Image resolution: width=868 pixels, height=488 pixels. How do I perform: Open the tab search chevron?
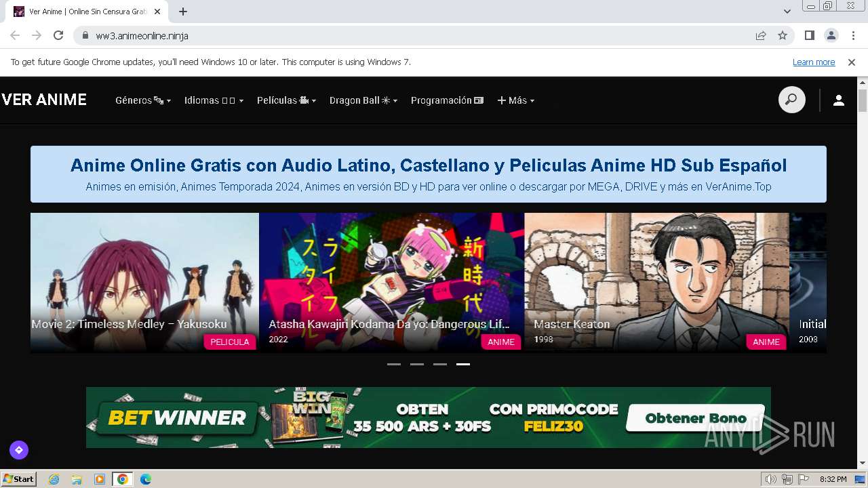(x=787, y=12)
